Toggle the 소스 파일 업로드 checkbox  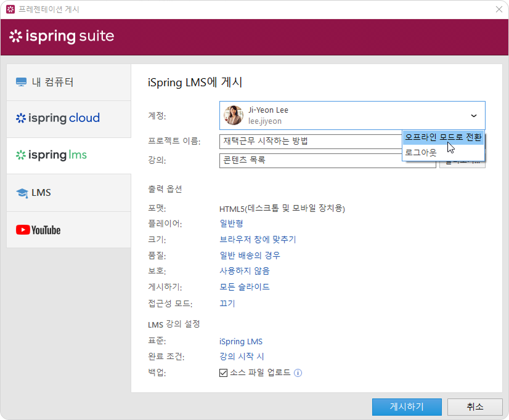click(224, 373)
